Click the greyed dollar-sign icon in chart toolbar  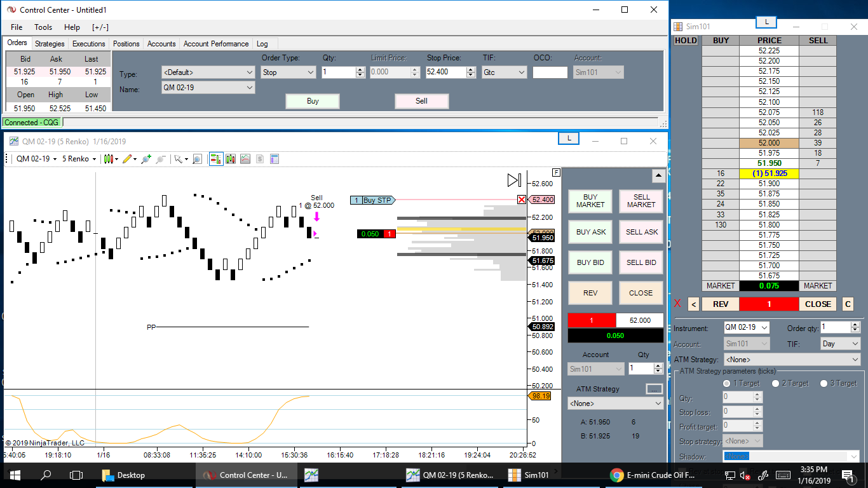pos(260,159)
